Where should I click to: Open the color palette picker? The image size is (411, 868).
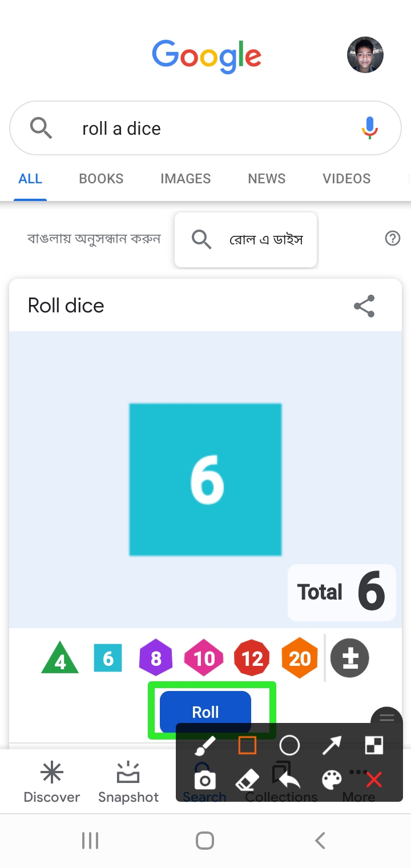[332, 779]
